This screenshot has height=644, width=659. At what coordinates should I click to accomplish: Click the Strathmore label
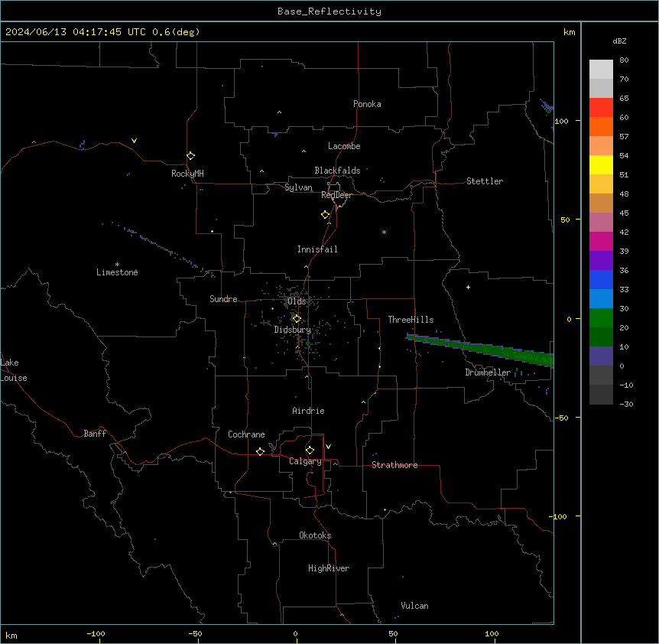[x=394, y=465]
